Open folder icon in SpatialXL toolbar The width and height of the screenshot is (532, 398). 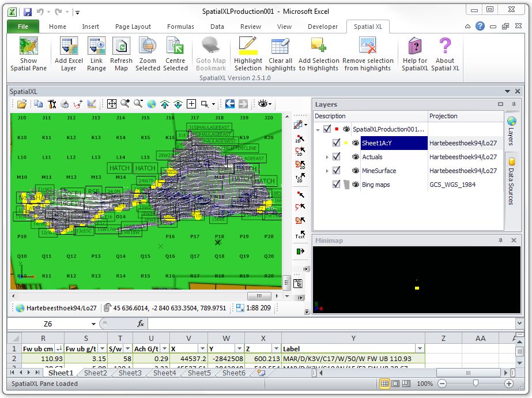tap(21, 104)
